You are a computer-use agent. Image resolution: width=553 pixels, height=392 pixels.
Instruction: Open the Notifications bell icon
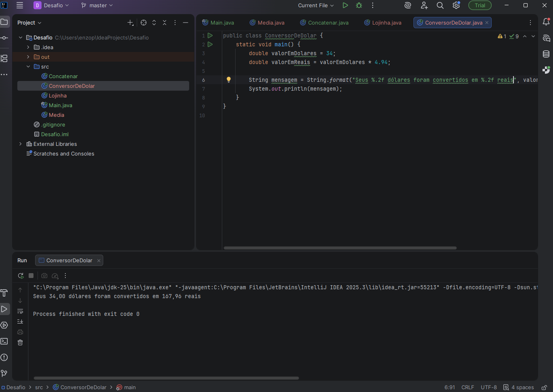(546, 22)
